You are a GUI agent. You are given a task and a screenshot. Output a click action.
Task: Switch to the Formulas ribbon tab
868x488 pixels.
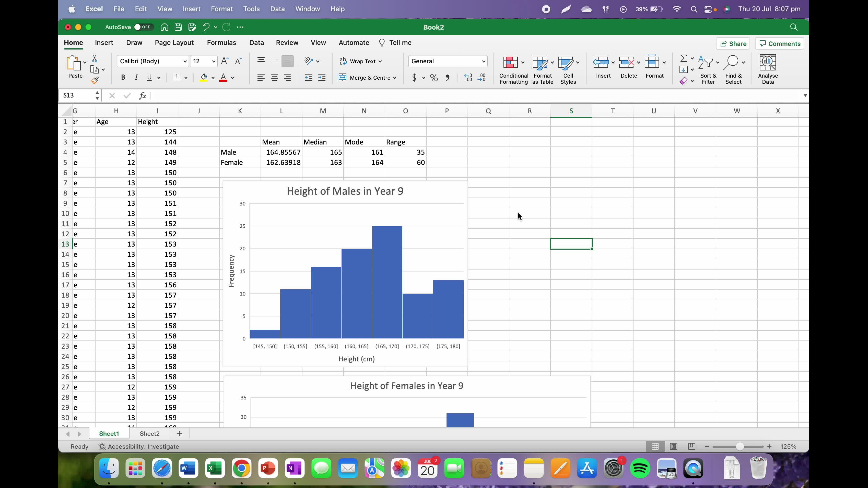tap(221, 42)
